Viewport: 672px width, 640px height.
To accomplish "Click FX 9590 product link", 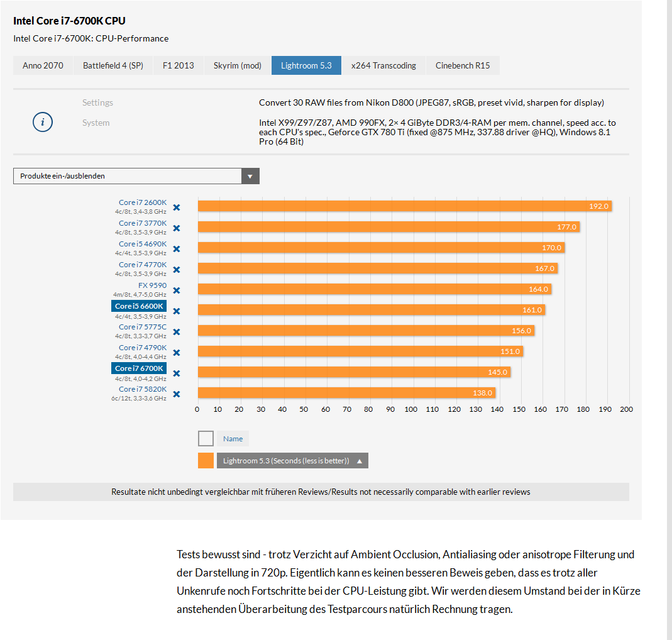I will (152, 285).
